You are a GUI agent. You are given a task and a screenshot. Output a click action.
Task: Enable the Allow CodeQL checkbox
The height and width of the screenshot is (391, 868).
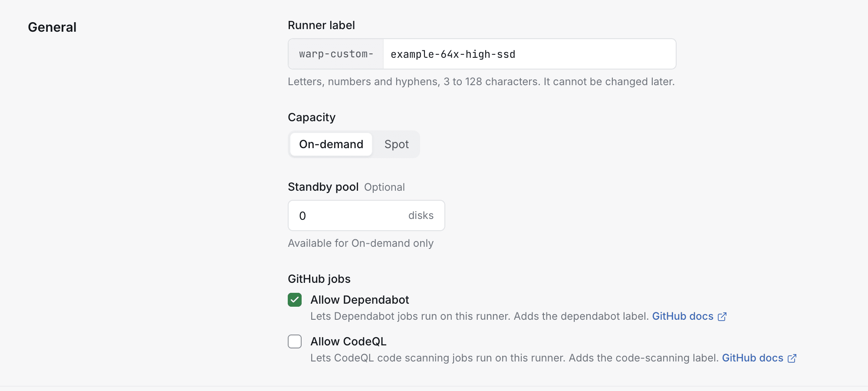coord(295,341)
